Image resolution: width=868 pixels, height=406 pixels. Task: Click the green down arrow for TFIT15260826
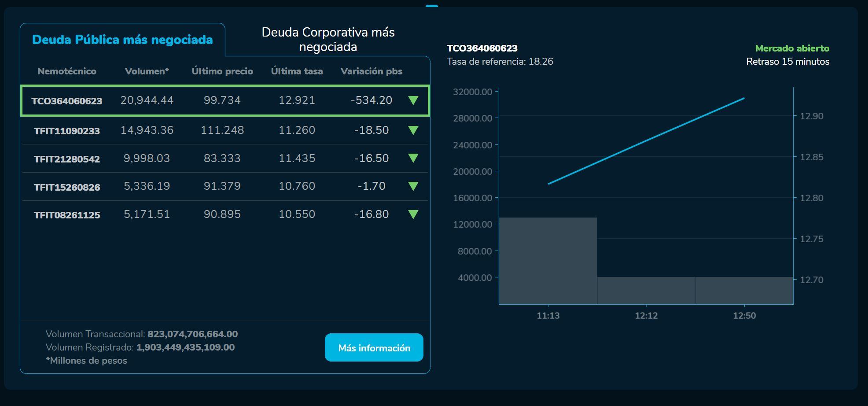coord(413,186)
